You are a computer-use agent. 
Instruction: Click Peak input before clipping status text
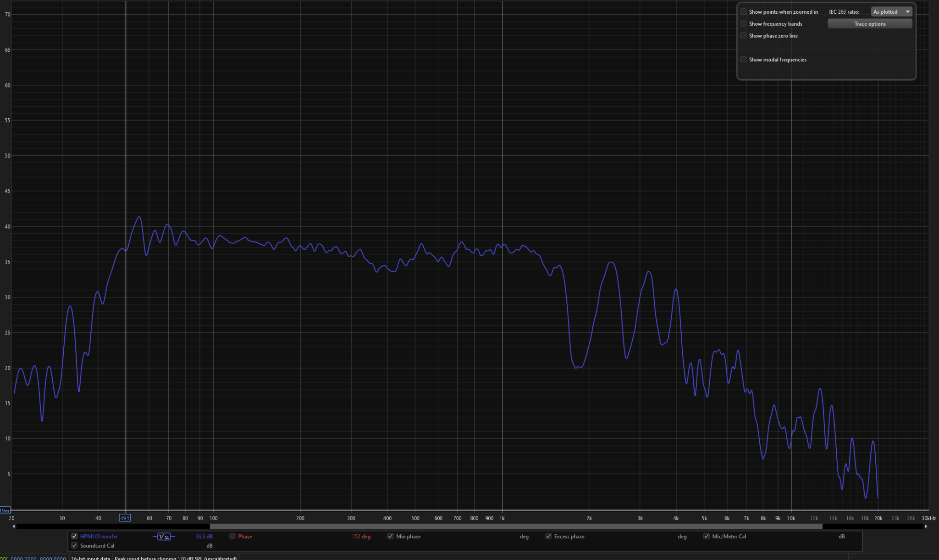tap(176, 558)
